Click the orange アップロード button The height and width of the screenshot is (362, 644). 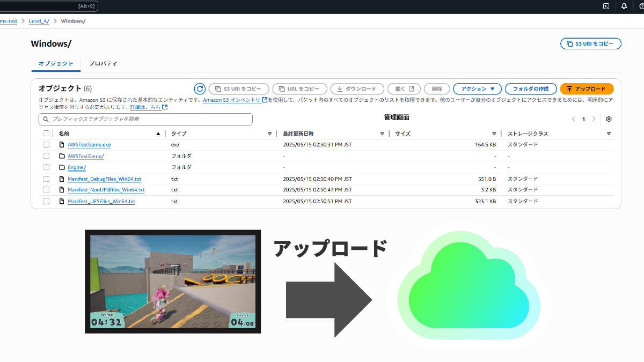(x=587, y=89)
